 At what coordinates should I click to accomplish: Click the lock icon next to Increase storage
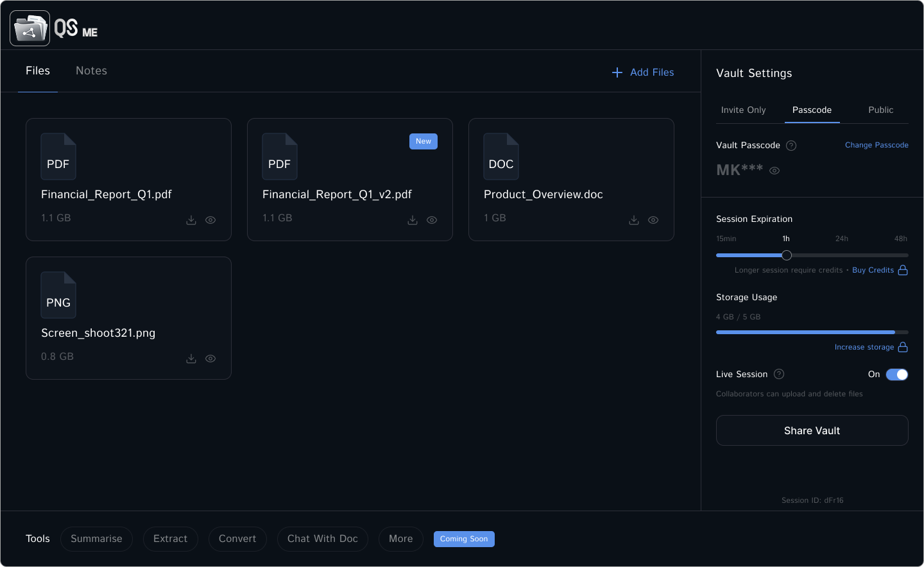(x=904, y=347)
